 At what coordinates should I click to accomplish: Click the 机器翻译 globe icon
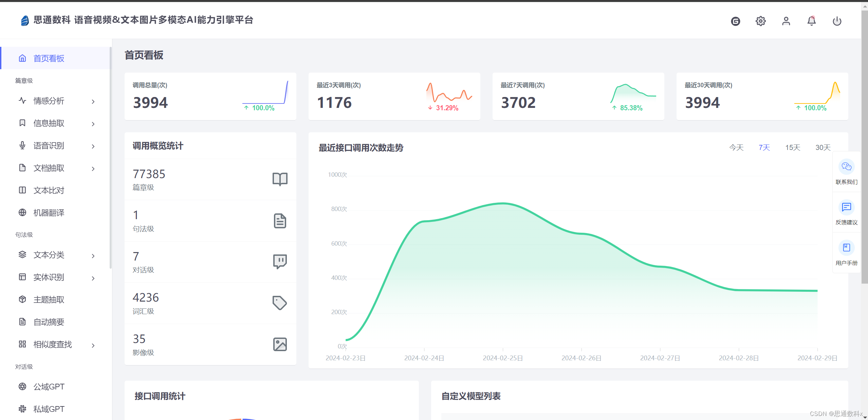(x=22, y=212)
